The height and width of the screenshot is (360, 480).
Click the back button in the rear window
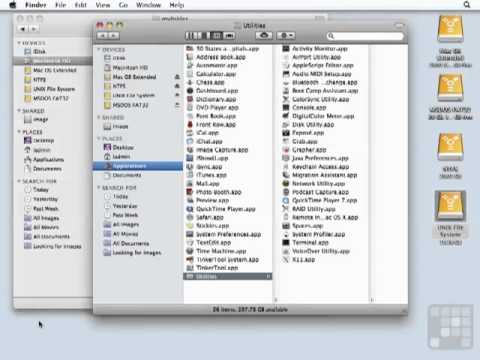23,29
